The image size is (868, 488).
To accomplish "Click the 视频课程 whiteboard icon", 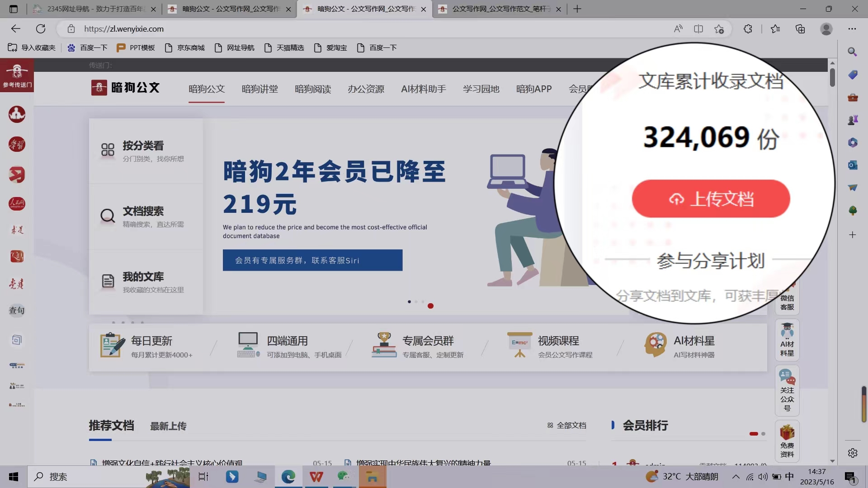I will [519, 345].
